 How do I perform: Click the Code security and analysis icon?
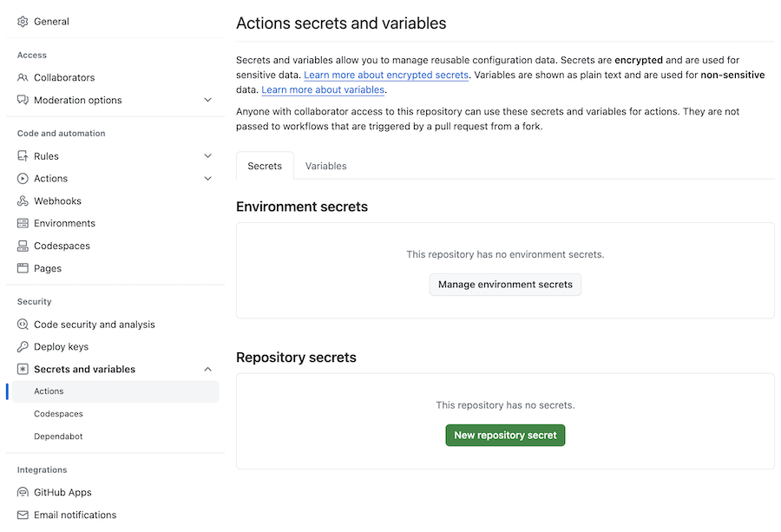[x=23, y=325]
